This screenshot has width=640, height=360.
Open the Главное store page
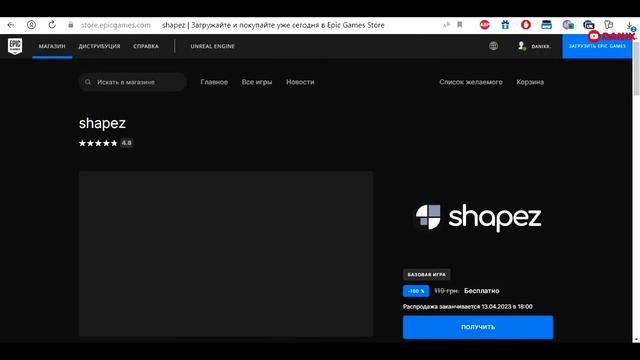(x=214, y=82)
